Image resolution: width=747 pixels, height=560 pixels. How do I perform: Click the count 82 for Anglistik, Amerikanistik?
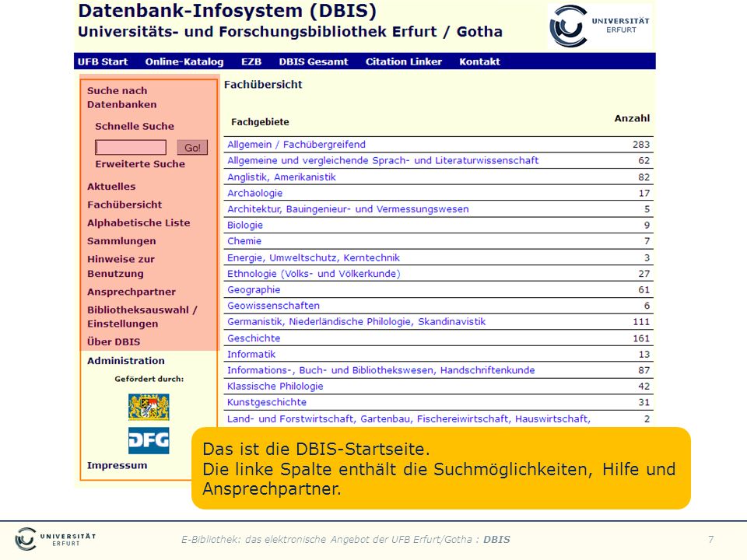[644, 177]
